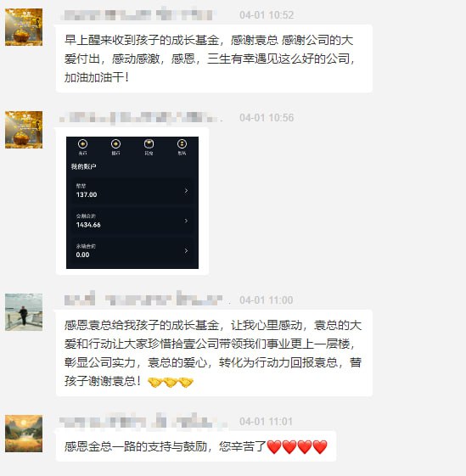Screen dimensions: 466x476
Task: Expand the 0.00 永续合约 row chevron
Action: (x=186, y=251)
